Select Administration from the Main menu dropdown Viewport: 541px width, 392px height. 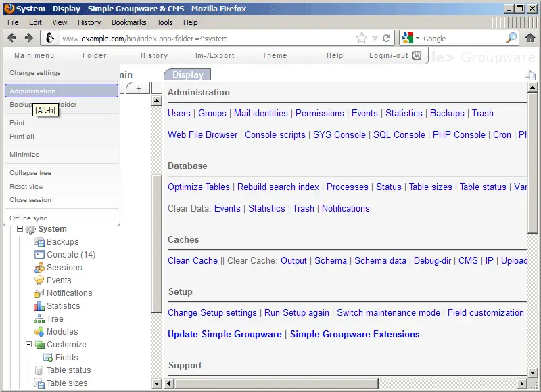[x=62, y=91]
